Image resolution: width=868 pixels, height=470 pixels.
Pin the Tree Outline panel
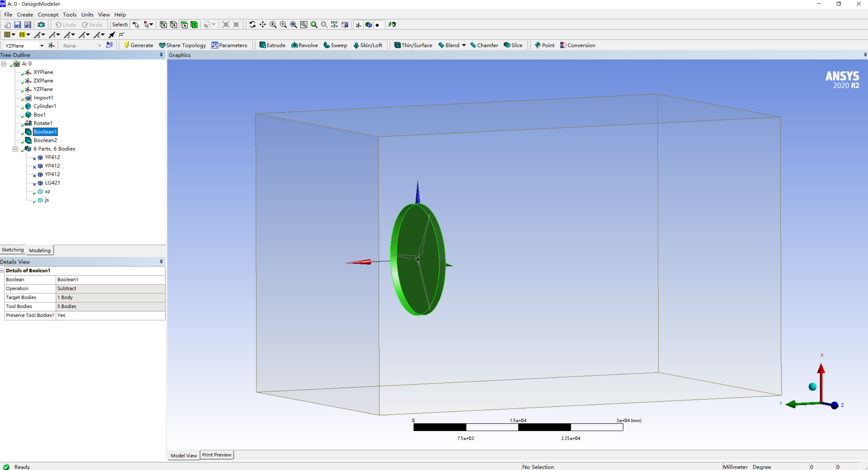(x=161, y=55)
